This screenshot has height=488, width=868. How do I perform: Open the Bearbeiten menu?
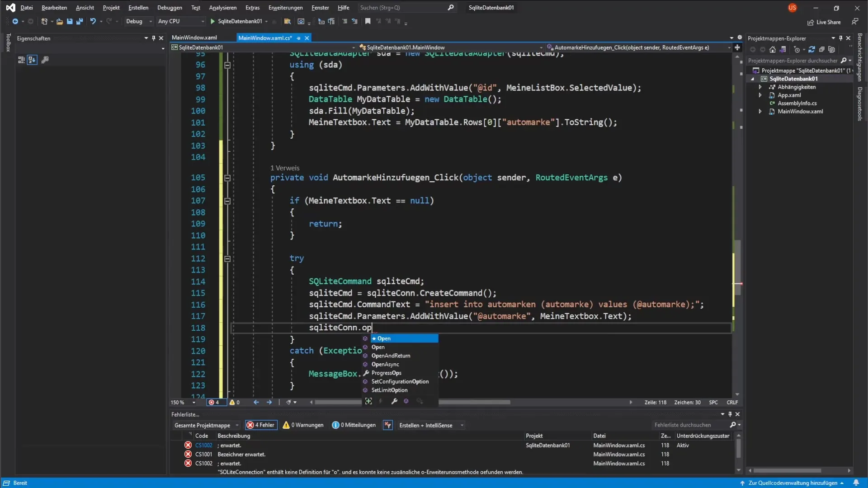point(54,8)
